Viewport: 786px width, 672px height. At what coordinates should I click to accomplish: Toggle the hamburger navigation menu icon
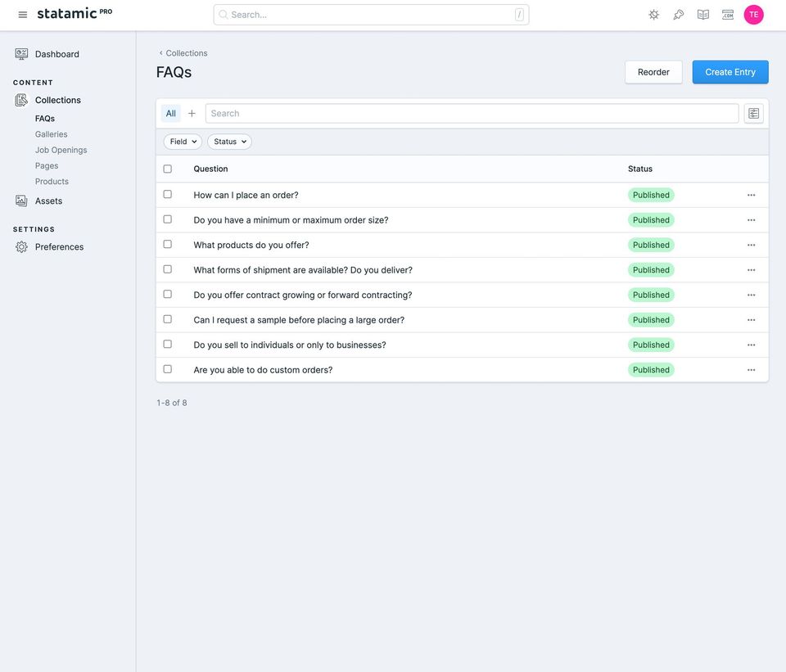23,15
